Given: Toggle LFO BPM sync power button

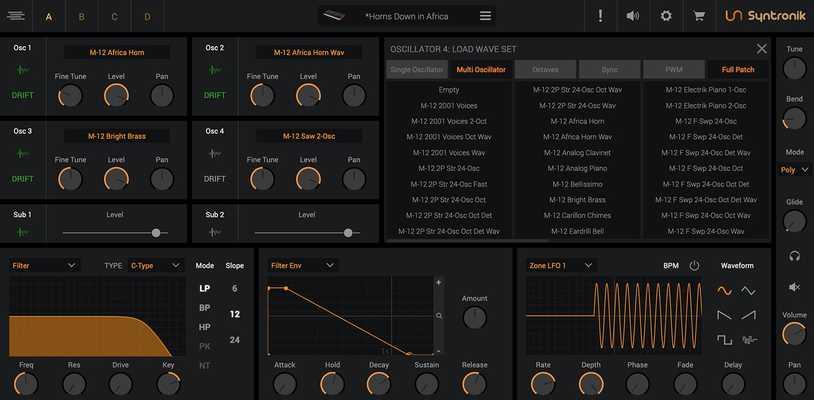Looking at the screenshot, I should click(694, 266).
